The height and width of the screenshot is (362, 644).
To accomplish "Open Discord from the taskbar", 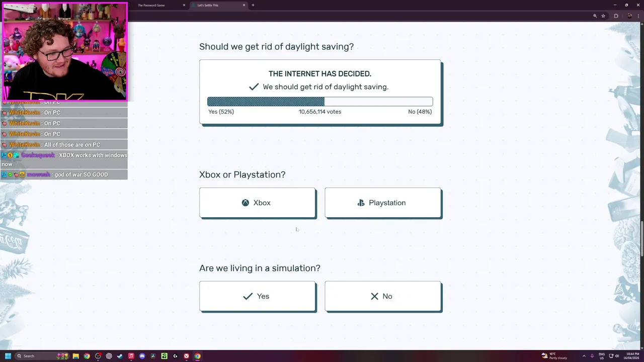I will click(142, 356).
